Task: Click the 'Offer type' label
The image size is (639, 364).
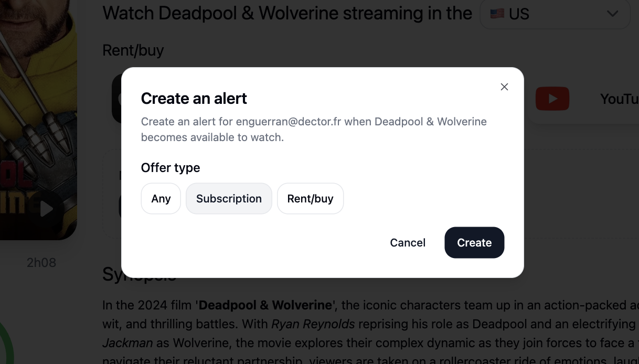Action: click(x=171, y=168)
